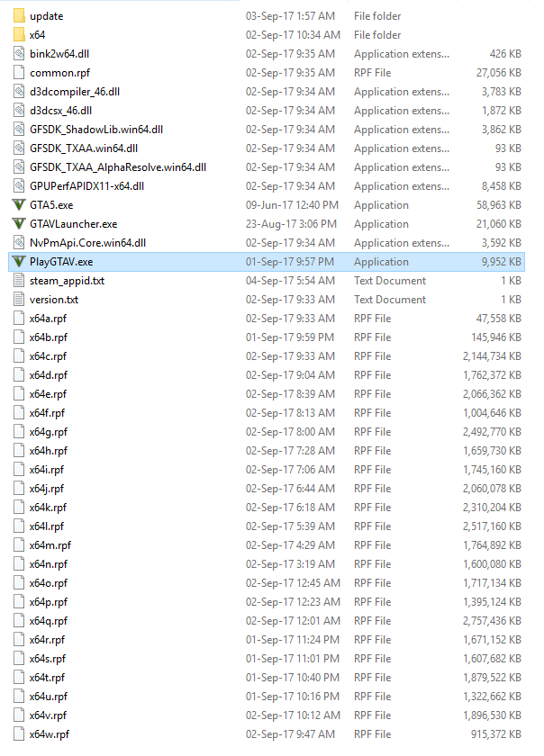Click the 145,946 KB size of x64b.rpf
Viewport: 544px width, 756px height.
(495, 337)
